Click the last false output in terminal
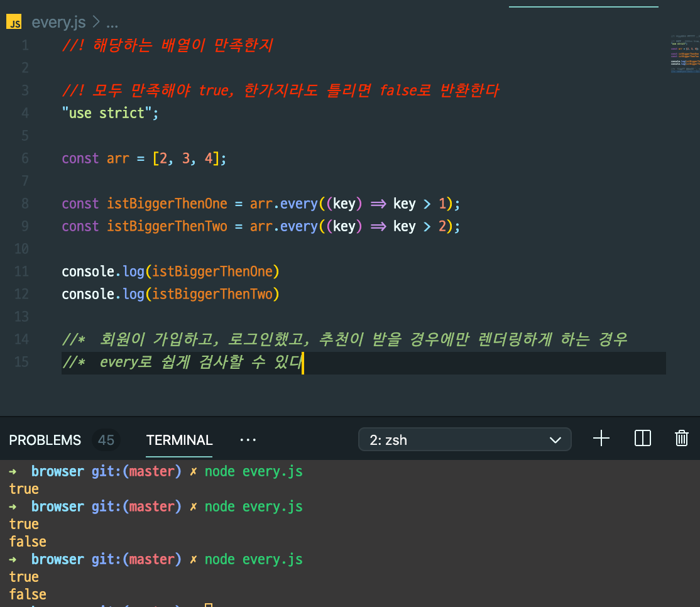Screen dimensions: 700x607 point(28,594)
